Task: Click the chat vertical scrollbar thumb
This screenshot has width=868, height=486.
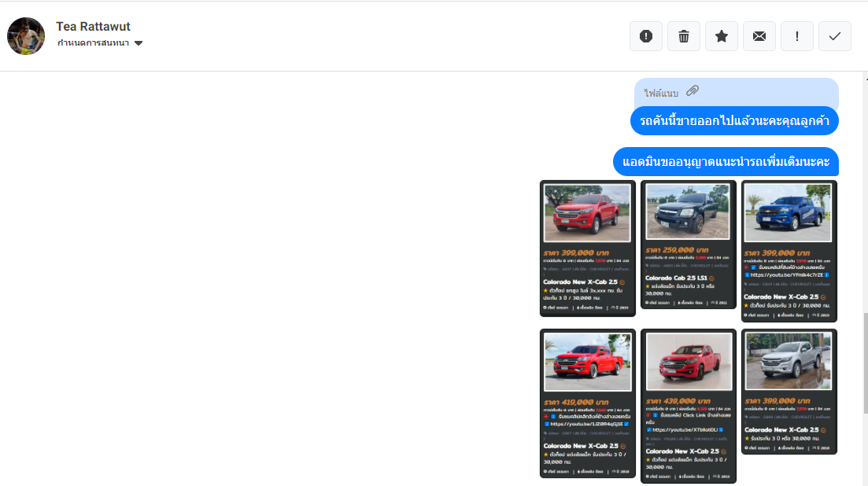Action: [865, 363]
